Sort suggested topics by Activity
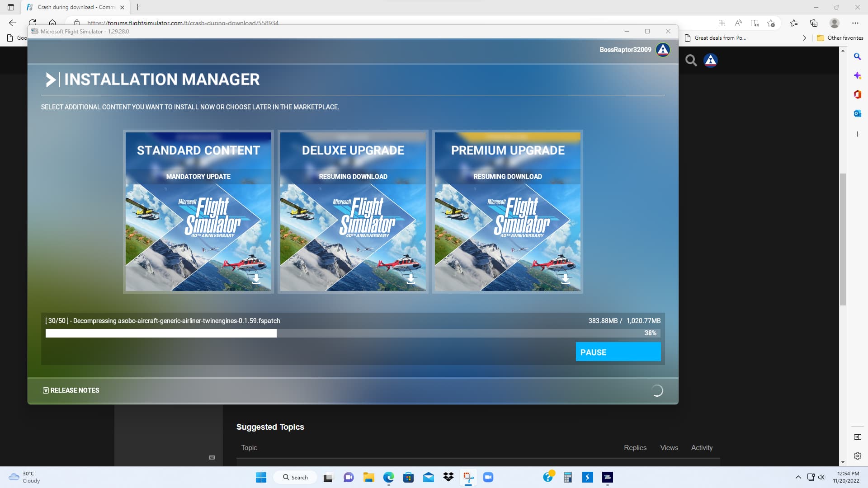The image size is (868, 488). pyautogui.click(x=702, y=448)
